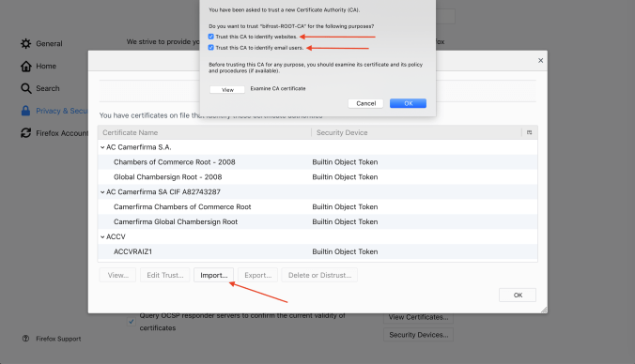The image size is (635, 364).
Task: Click View to examine CA certificate
Action: click(227, 89)
